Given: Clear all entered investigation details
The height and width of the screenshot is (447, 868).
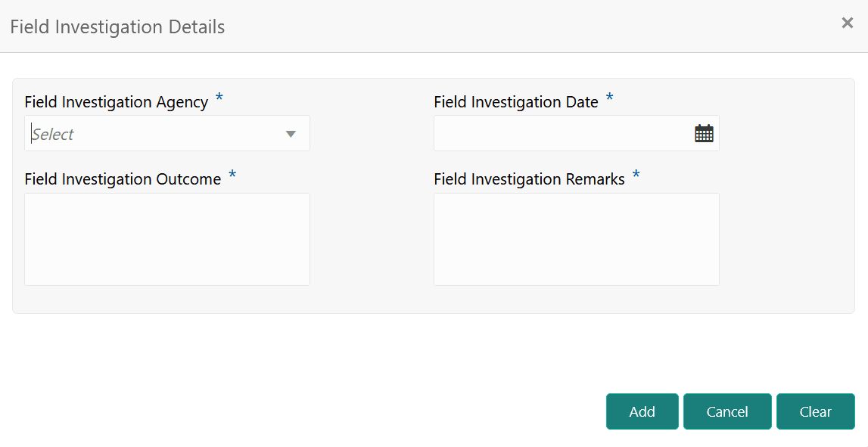Looking at the screenshot, I should [815, 411].
